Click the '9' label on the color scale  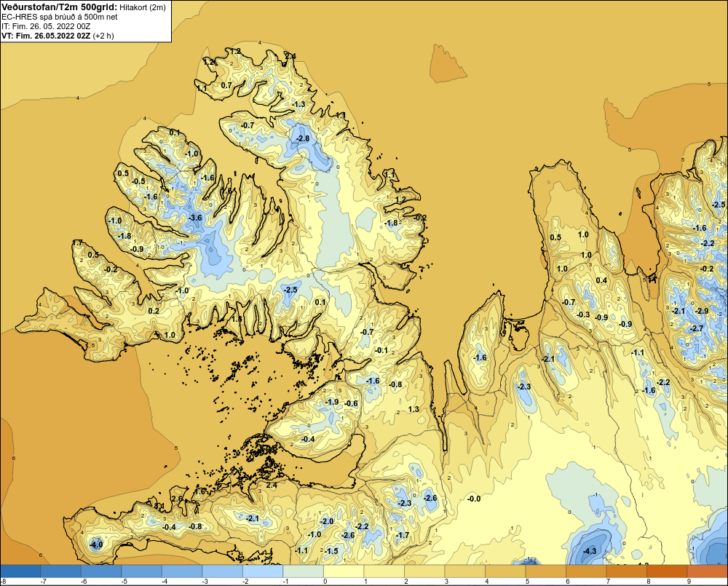click(x=689, y=582)
